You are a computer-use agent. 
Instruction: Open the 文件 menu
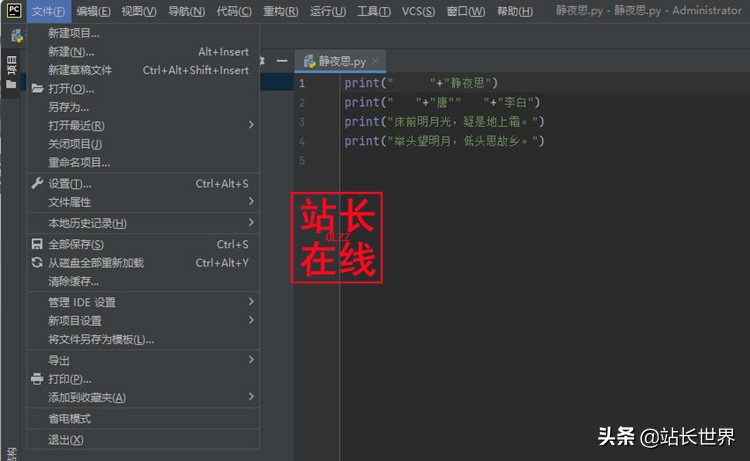(x=48, y=11)
